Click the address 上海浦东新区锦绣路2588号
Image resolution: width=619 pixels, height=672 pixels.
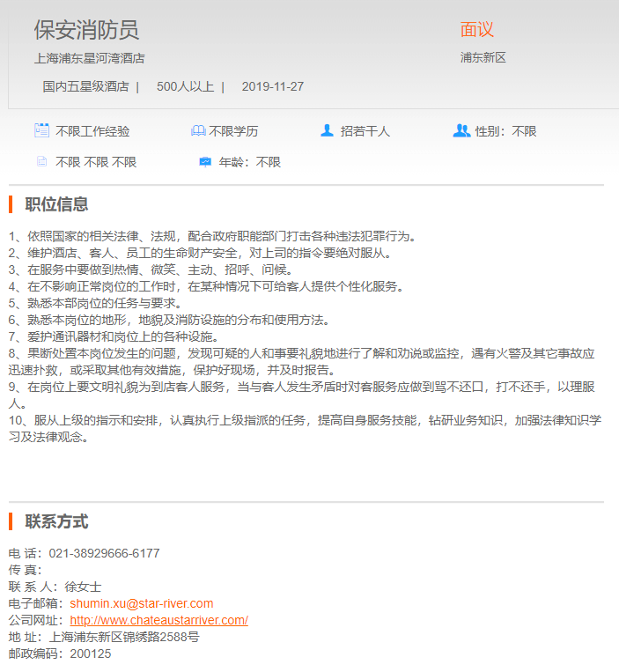click(x=124, y=637)
